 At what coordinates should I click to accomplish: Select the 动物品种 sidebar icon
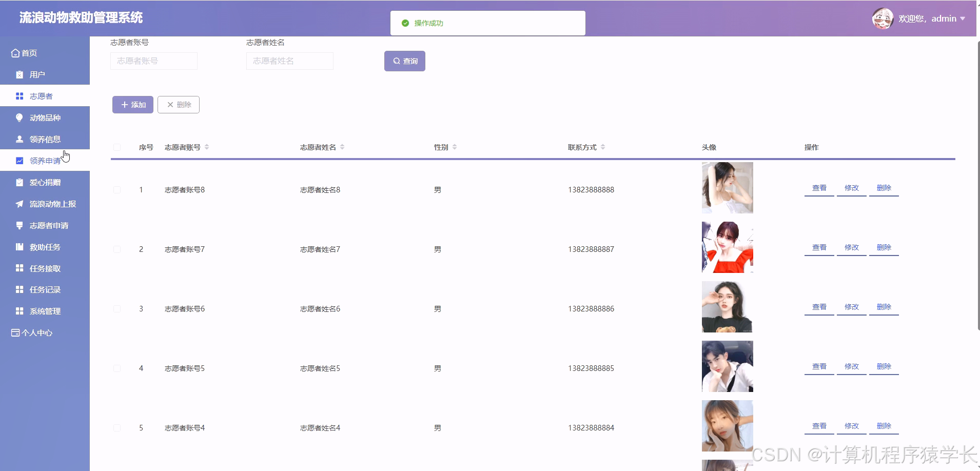point(19,117)
